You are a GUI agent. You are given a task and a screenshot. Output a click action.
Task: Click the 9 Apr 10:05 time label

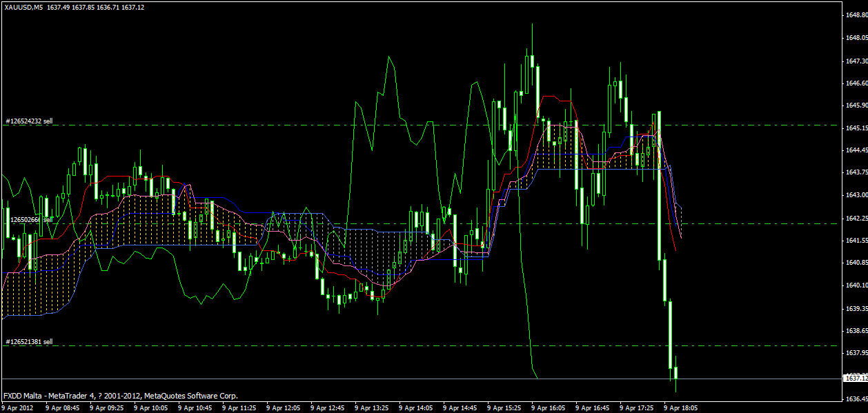[x=150, y=407]
